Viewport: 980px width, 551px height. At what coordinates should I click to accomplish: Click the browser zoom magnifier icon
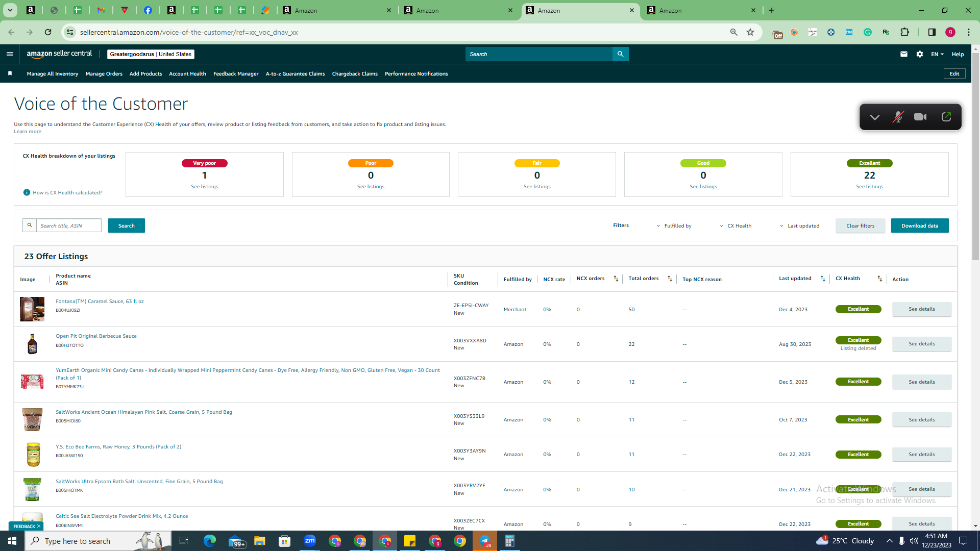(733, 32)
